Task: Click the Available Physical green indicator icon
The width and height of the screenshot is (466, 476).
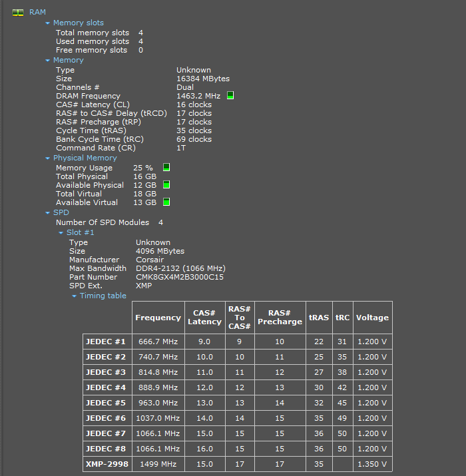Action: pyautogui.click(x=166, y=184)
